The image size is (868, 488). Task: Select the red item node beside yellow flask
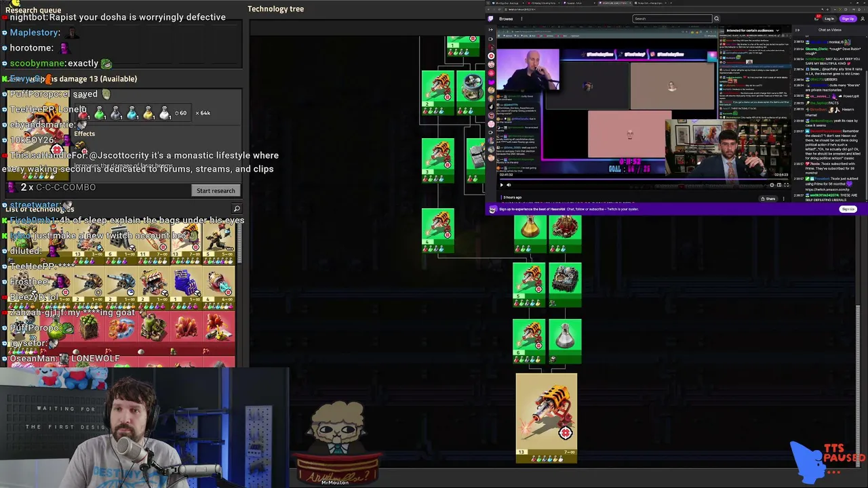(x=565, y=234)
